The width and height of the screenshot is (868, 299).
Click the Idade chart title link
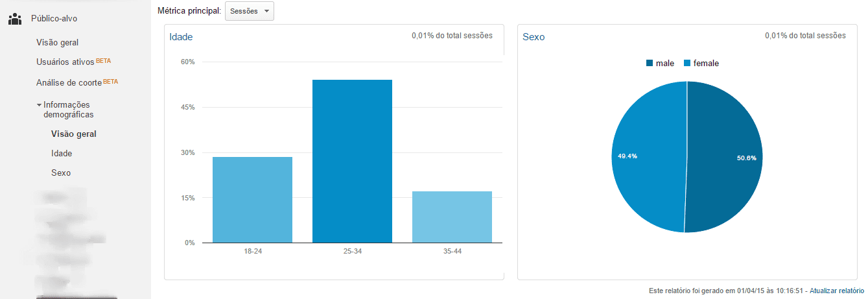click(x=181, y=37)
